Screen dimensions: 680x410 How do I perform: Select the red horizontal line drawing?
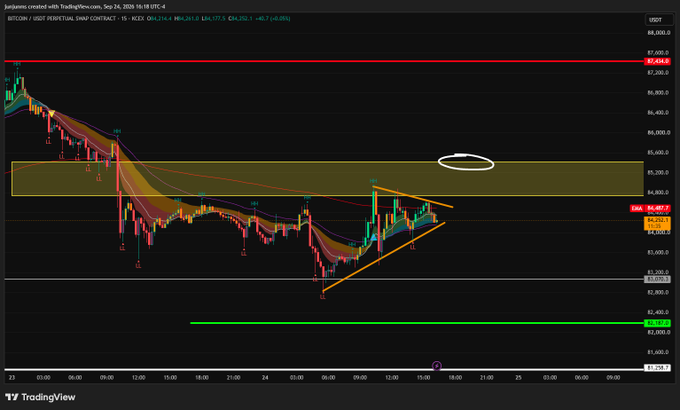click(324, 61)
